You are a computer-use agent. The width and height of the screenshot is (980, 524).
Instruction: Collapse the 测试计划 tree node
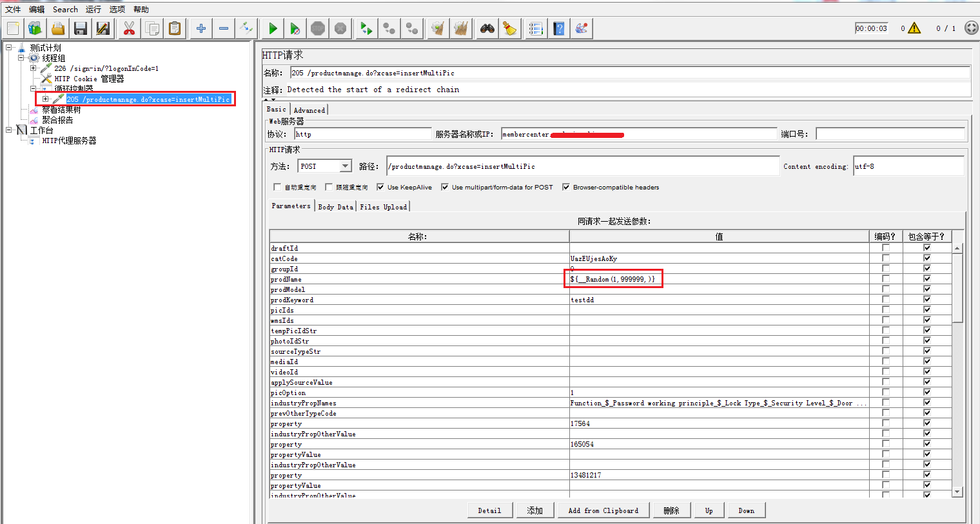pos(9,48)
